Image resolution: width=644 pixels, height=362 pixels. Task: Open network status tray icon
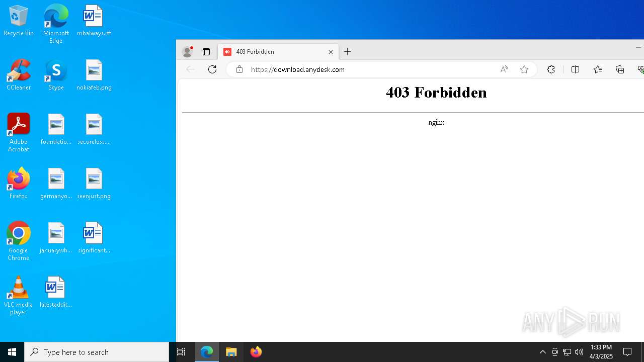pyautogui.click(x=567, y=352)
